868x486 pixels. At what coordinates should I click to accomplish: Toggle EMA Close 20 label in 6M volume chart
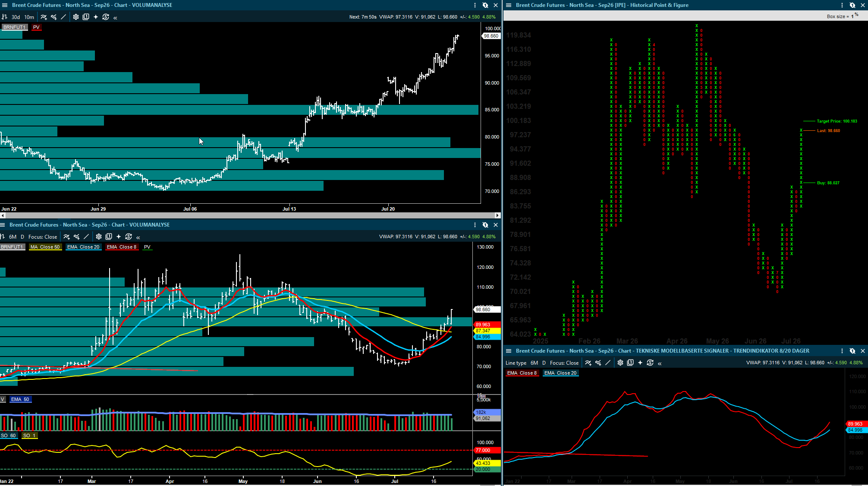pyautogui.click(x=83, y=247)
